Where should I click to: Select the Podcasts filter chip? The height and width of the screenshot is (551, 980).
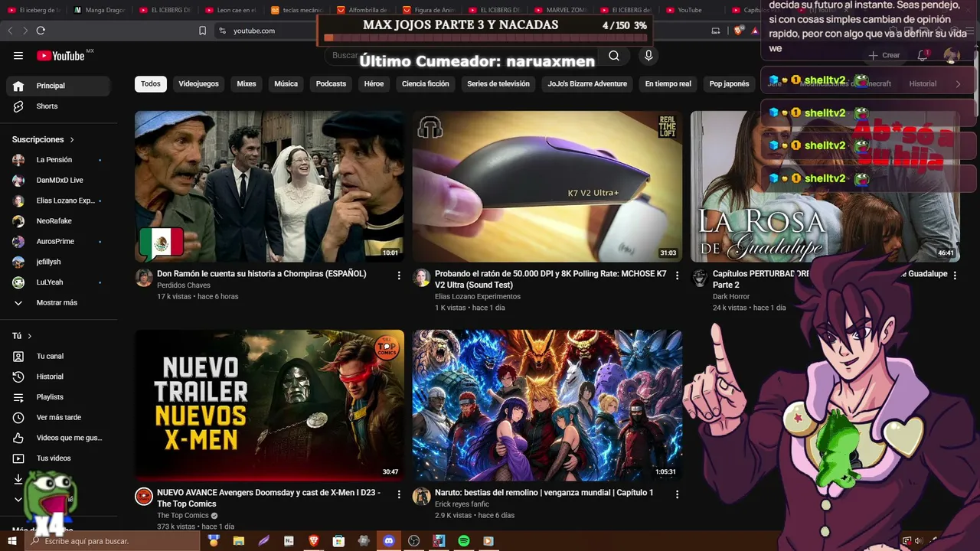point(331,84)
